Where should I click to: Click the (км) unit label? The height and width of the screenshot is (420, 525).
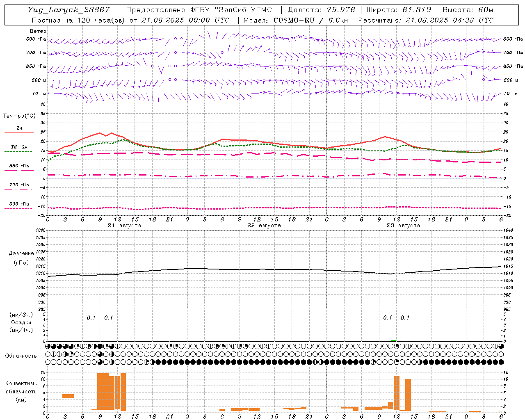coord(21,399)
